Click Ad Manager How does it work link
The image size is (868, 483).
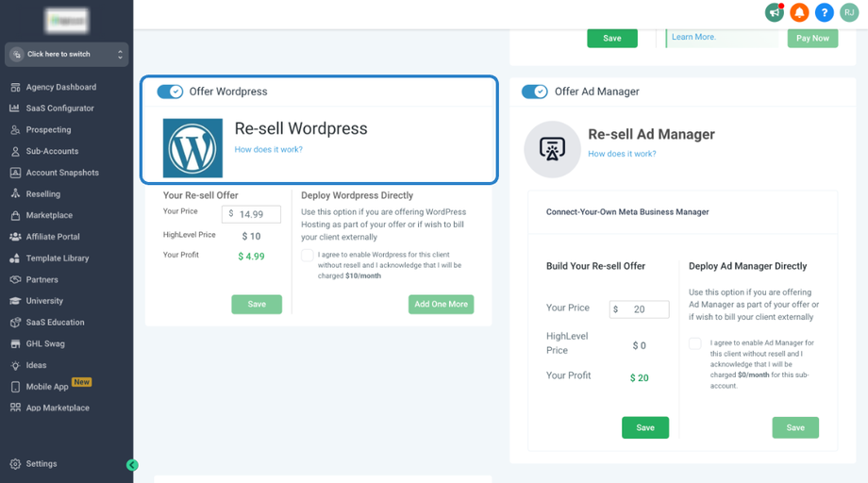coord(622,154)
